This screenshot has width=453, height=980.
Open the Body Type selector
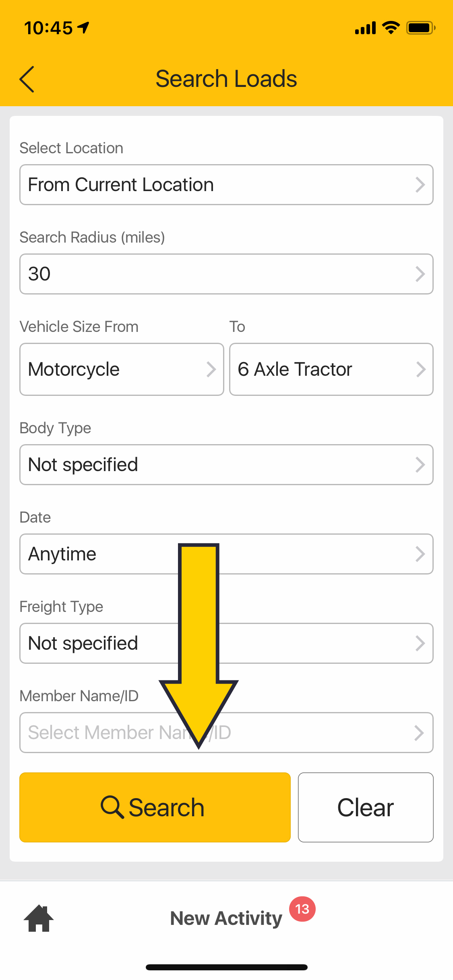click(226, 465)
